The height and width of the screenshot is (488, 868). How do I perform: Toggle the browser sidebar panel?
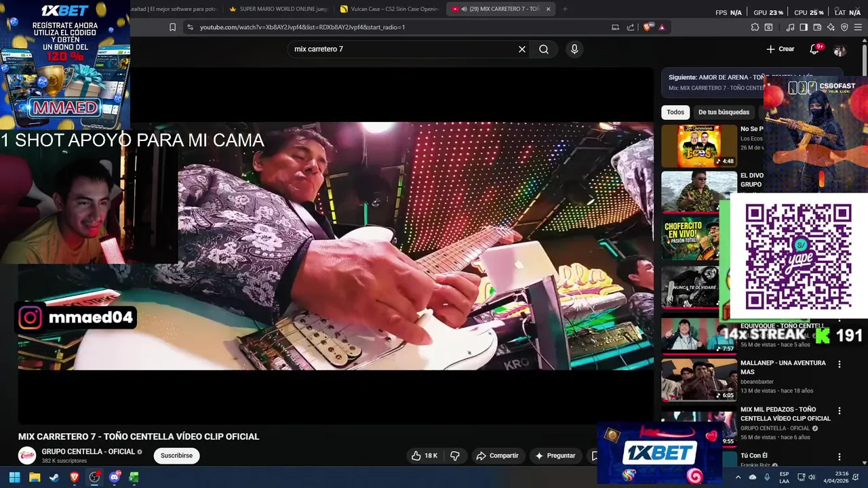804,27
